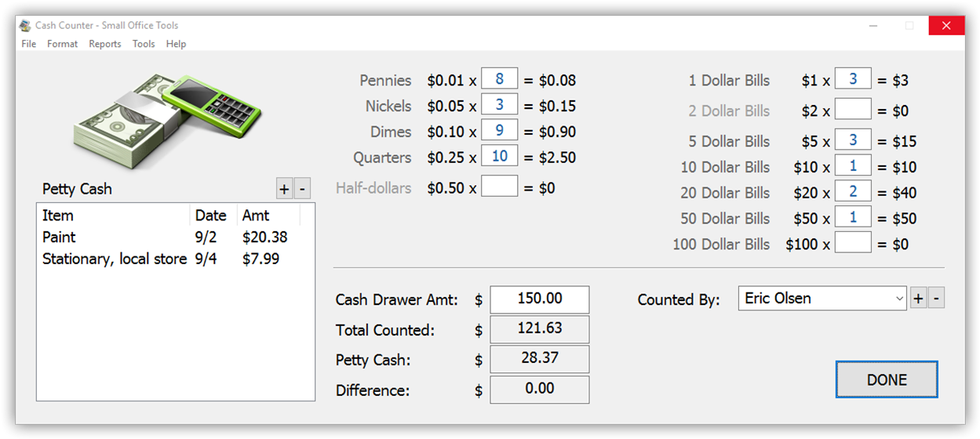
Task: Click the plus button beside Counted By
Action: (918, 299)
